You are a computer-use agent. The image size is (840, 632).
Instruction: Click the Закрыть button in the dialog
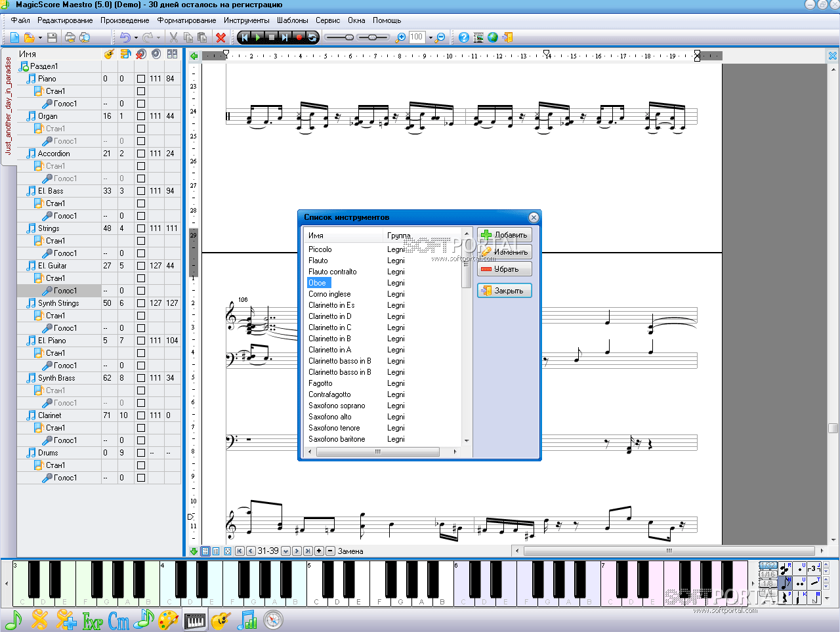pos(504,290)
